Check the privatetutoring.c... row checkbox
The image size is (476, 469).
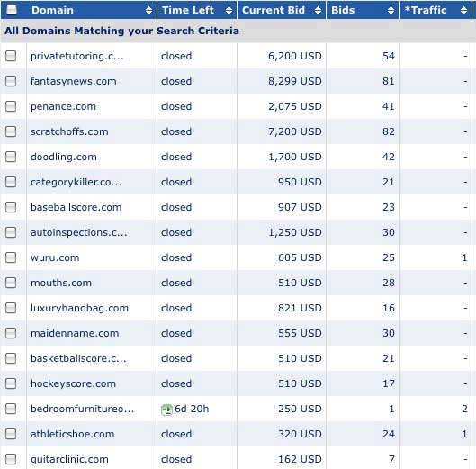(x=11, y=56)
